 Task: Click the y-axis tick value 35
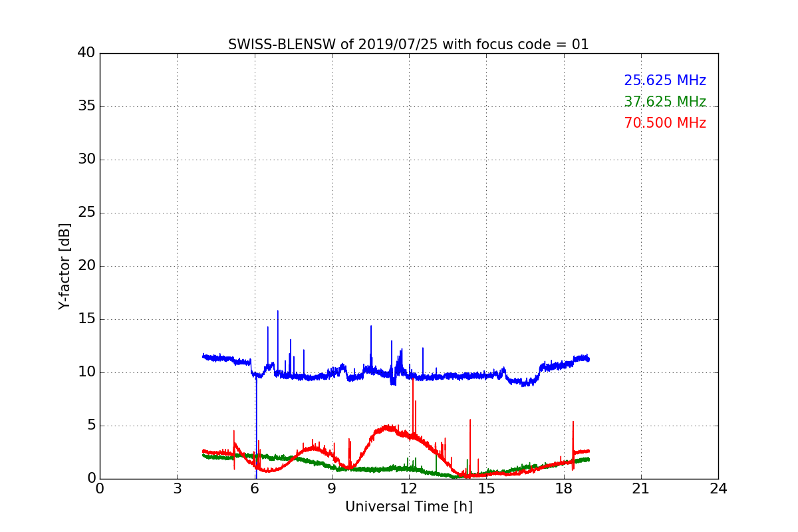(x=86, y=106)
